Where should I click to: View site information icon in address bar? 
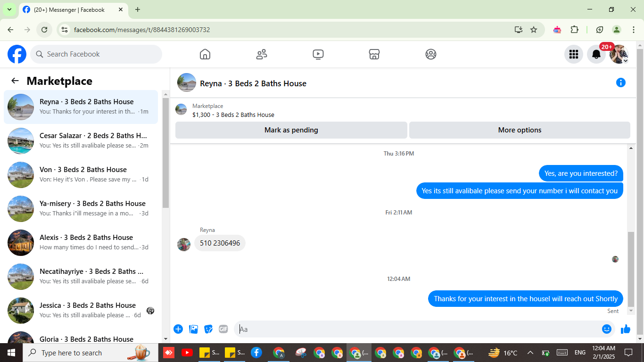click(x=65, y=30)
